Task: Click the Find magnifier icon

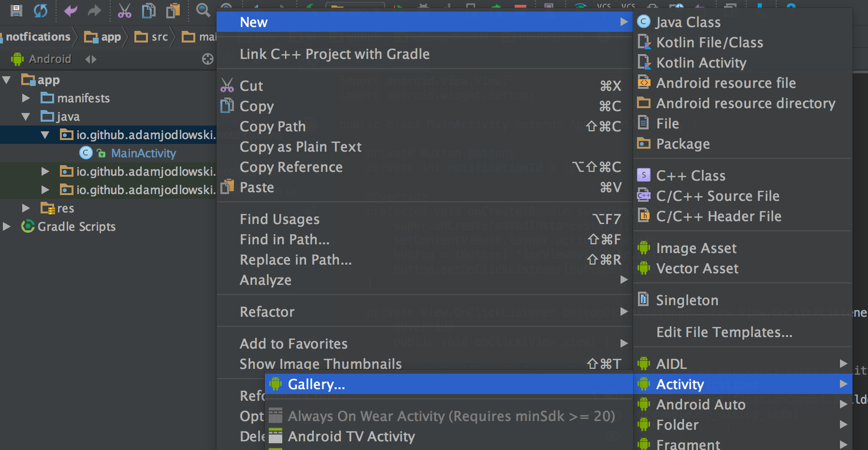Action: coord(203,10)
